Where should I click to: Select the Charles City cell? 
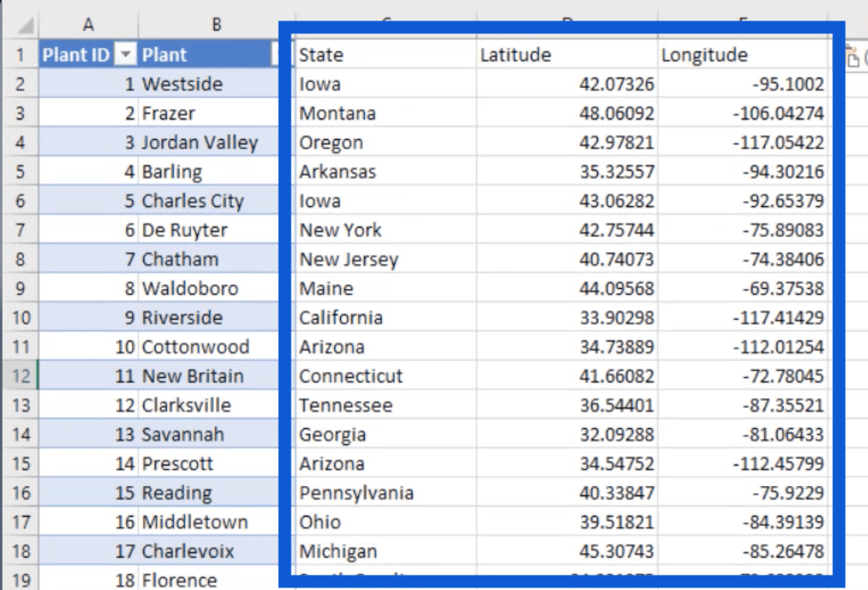click(209, 200)
